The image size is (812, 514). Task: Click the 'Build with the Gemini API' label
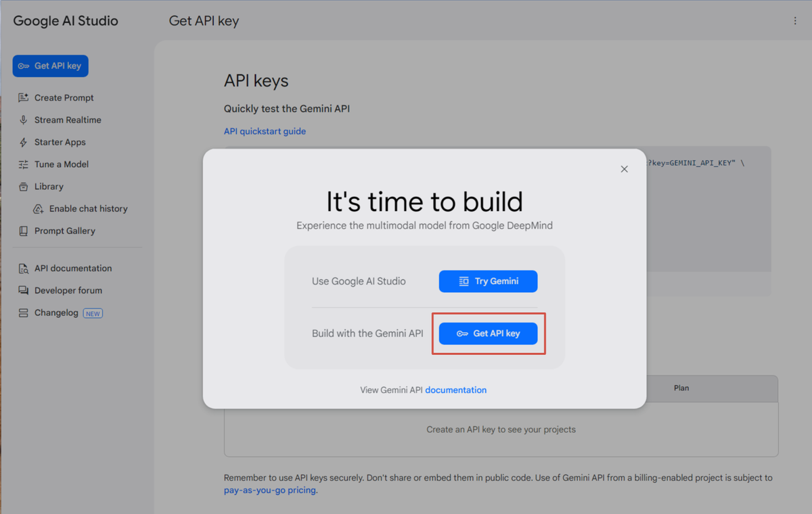[x=367, y=333]
